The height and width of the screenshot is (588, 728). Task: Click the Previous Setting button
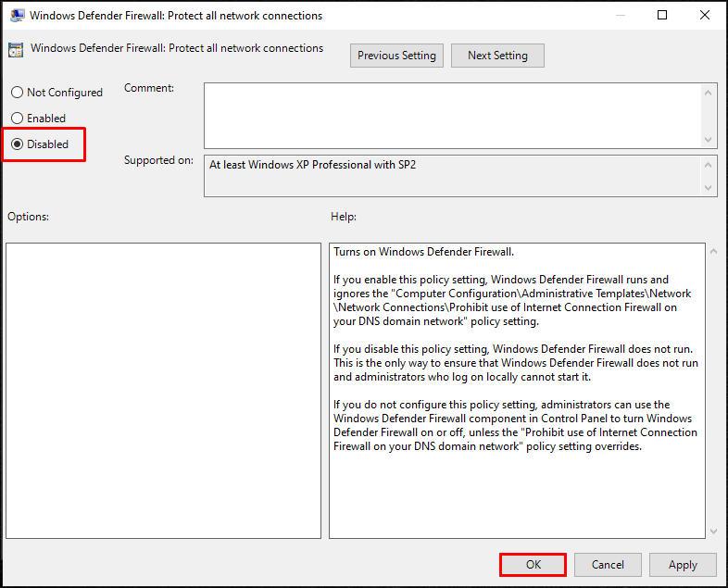click(x=396, y=56)
